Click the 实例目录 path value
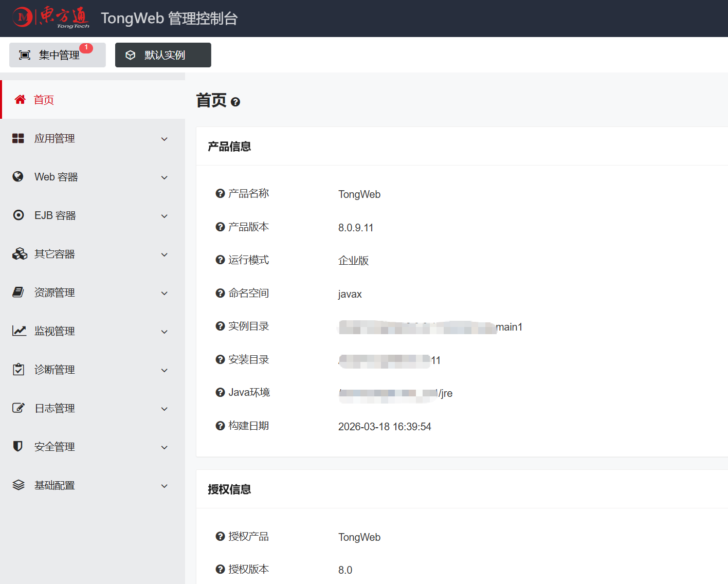728x584 pixels. click(430, 327)
